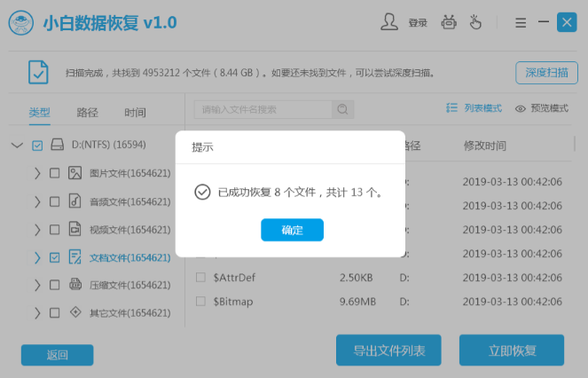Switch to 列表模式 list view icon
Screen dimensions: 588x378
click(x=451, y=108)
